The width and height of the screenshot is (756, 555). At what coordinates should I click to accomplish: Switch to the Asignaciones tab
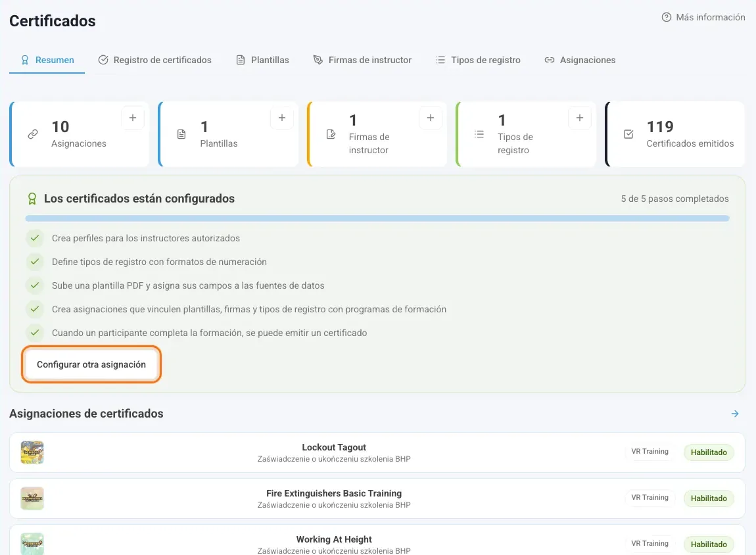click(580, 60)
